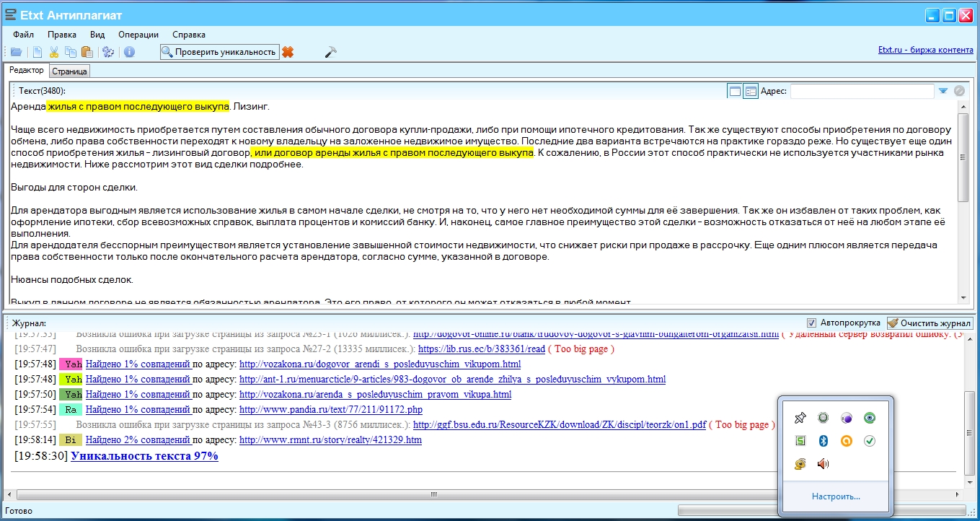
Task: Cancel the check with the red X icon
Action: point(288,52)
